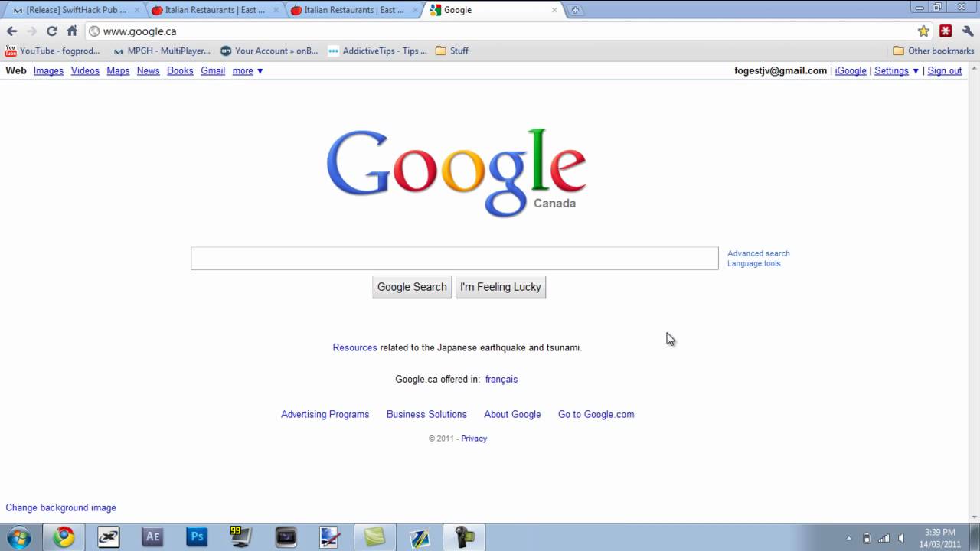Open Language tools link
980x551 pixels.
pos(753,263)
